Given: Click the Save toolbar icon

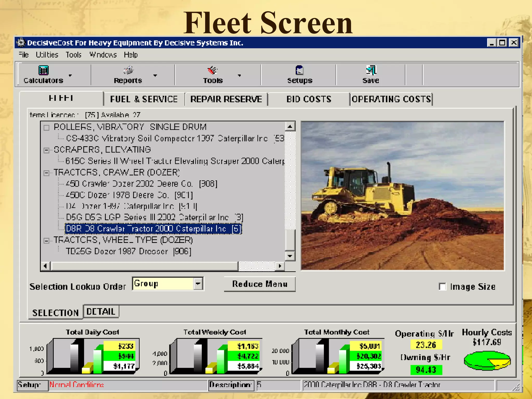Looking at the screenshot, I should point(371,70).
